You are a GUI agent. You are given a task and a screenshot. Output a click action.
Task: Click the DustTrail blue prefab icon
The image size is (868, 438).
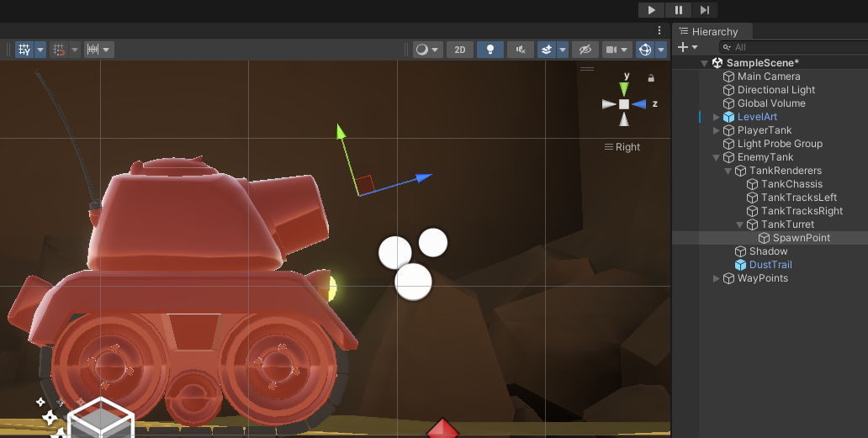click(740, 265)
